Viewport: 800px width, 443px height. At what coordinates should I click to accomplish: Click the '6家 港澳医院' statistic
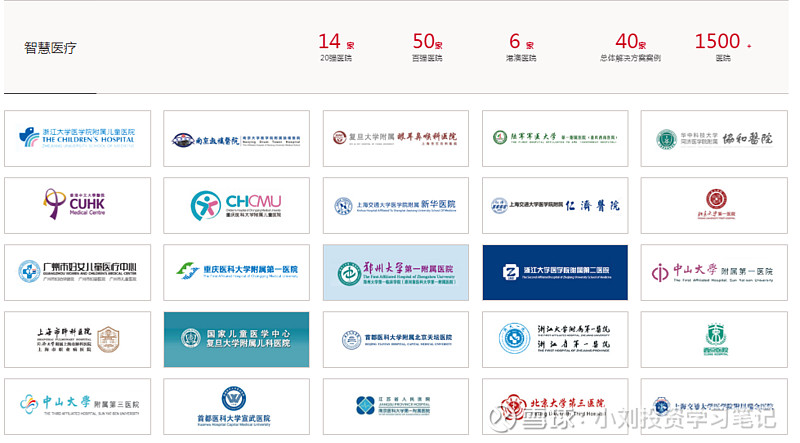pos(521,47)
